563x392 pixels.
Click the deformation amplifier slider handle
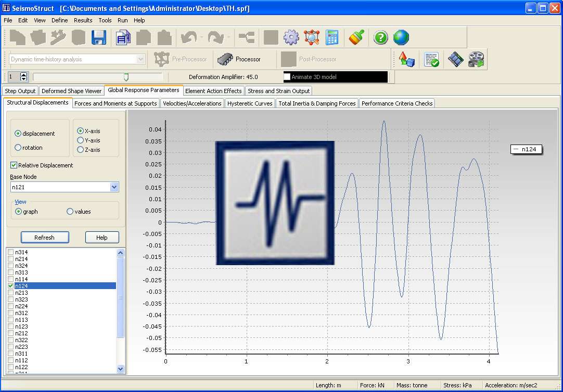tap(126, 77)
